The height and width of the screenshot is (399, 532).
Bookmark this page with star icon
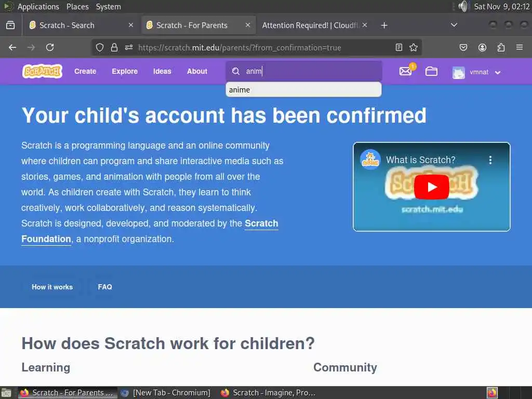click(414, 47)
